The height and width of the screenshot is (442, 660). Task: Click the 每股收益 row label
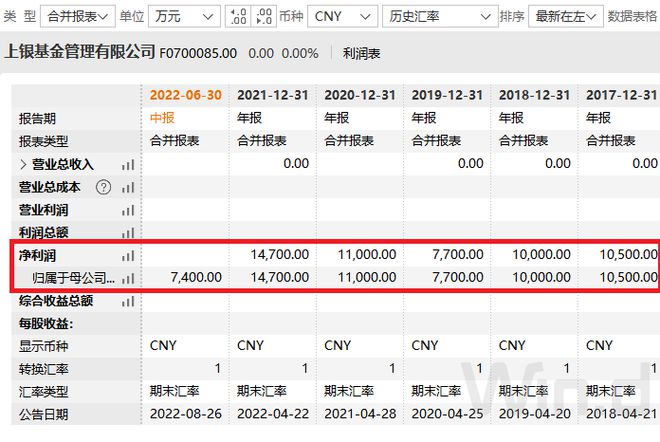[x=46, y=324]
